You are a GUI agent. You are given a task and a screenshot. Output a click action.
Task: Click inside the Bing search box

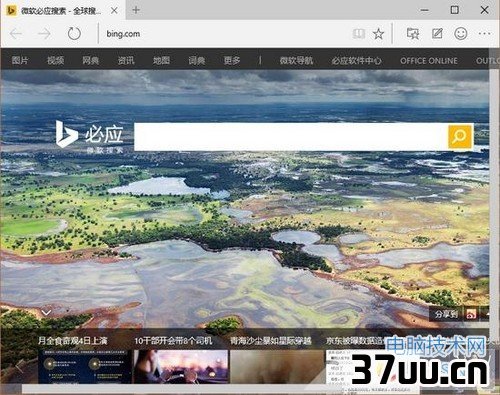click(291, 137)
